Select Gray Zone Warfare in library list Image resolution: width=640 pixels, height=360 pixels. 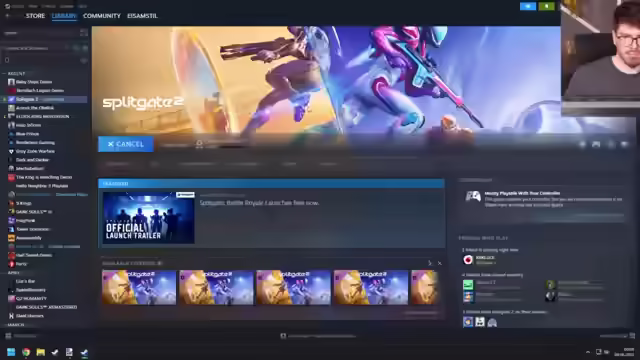click(35, 151)
